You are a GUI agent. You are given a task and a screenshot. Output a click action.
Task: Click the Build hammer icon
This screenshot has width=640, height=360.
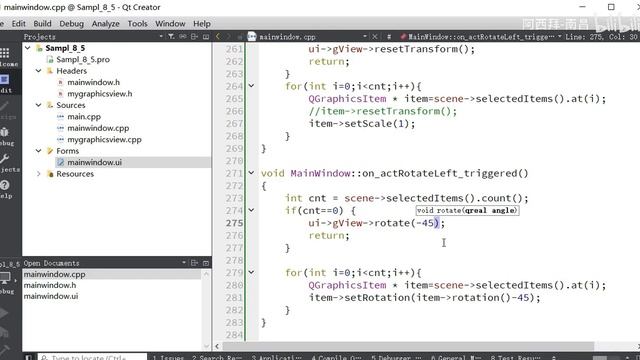4,350
